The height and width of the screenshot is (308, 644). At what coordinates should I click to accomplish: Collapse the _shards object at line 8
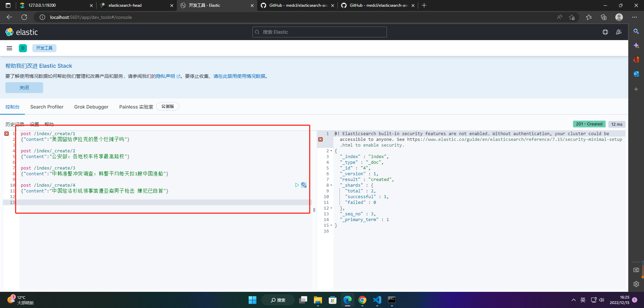click(331, 185)
